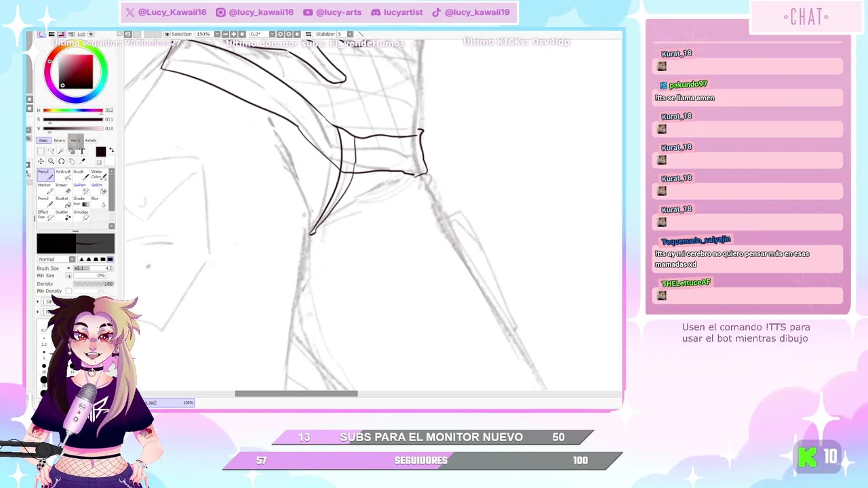Select the SelPen selection pen
Image resolution: width=868 pixels, height=488 pixels.
click(x=81, y=188)
